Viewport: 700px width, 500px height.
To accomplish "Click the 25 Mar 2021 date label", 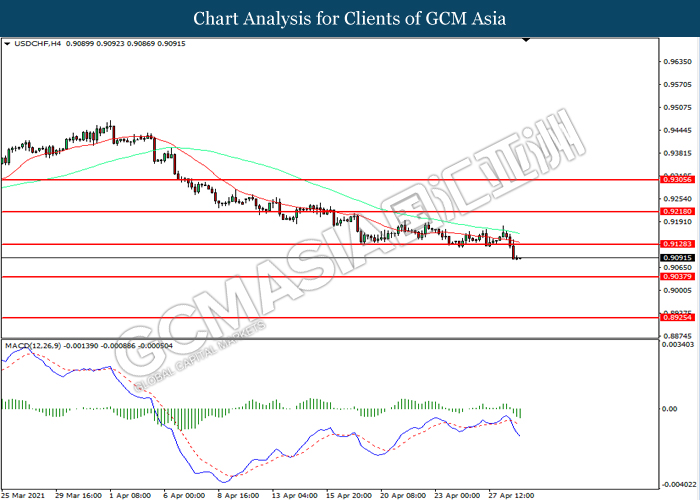I will click(x=23, y=495).
